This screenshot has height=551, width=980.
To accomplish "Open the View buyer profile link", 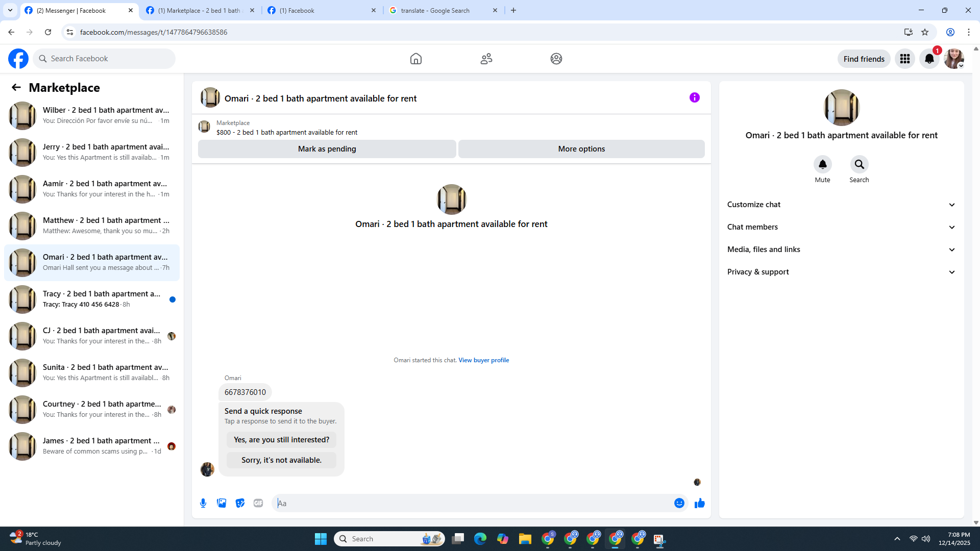I will point(483,360).
